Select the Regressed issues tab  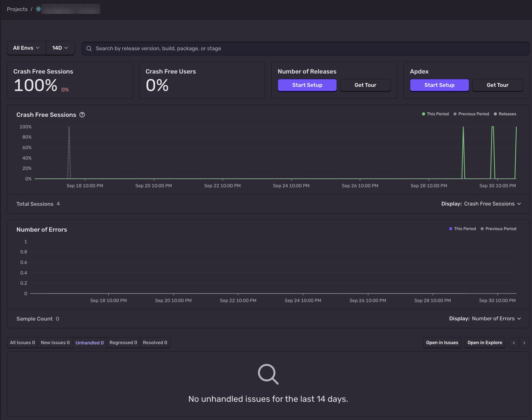point(123,343)
